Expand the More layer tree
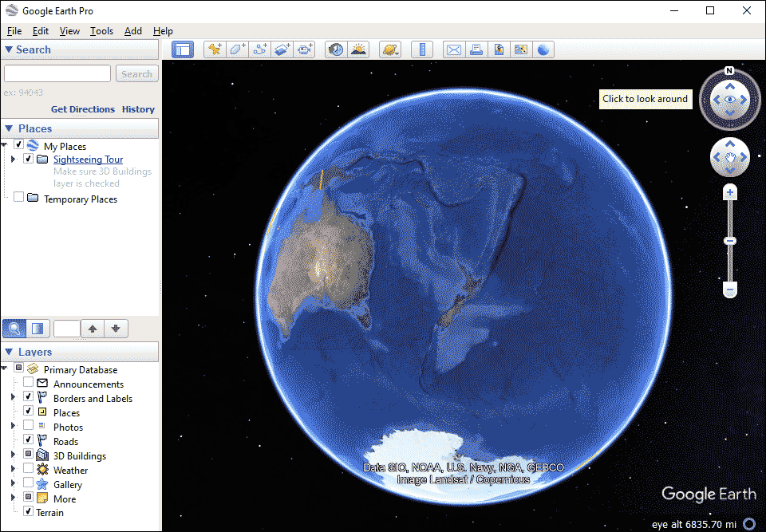Screen dimensions: 766x532 coord(14,498)
